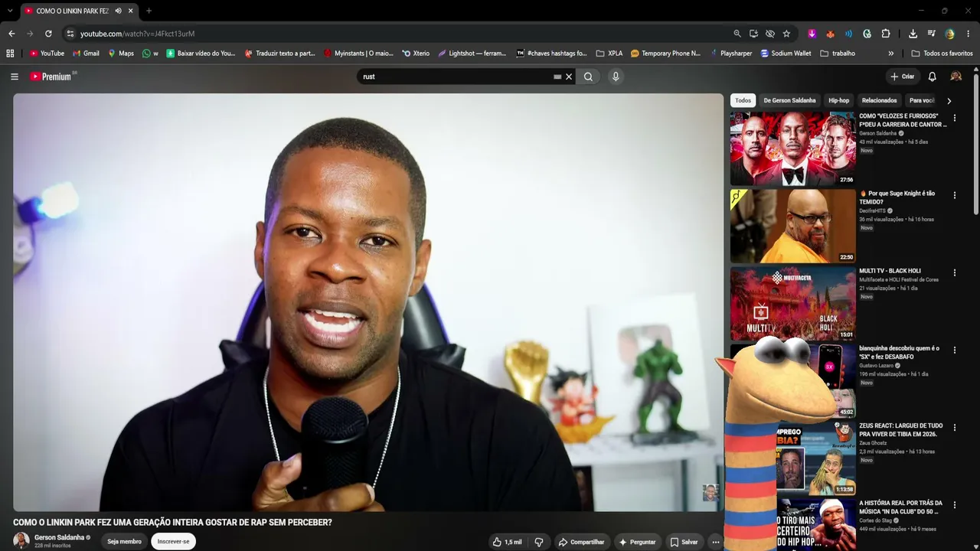Viewport: 980px width, 551px height.
Task: Open options for MULTI TV Black Holi
Action: coord(954,272)
